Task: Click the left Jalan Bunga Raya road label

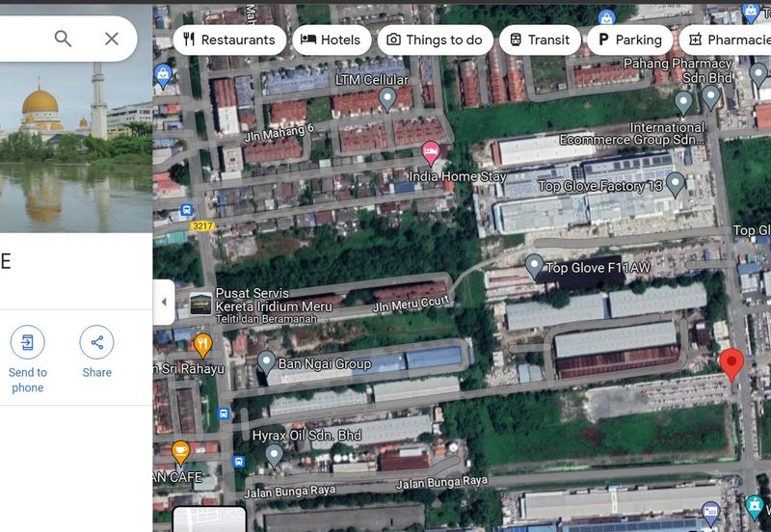Action: [290, 492]
